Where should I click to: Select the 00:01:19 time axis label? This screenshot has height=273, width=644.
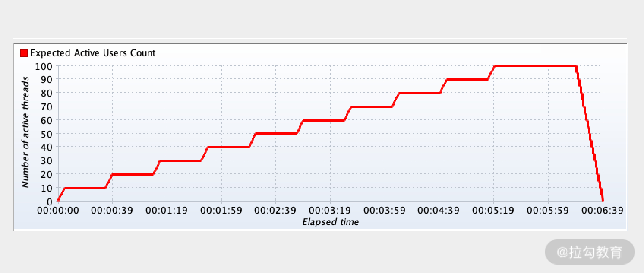[167, 211]
